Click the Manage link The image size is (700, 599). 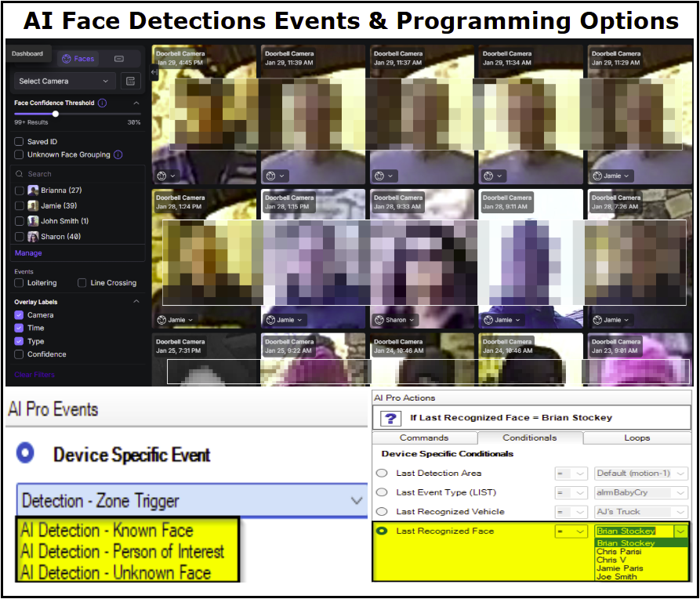[28, 253]
